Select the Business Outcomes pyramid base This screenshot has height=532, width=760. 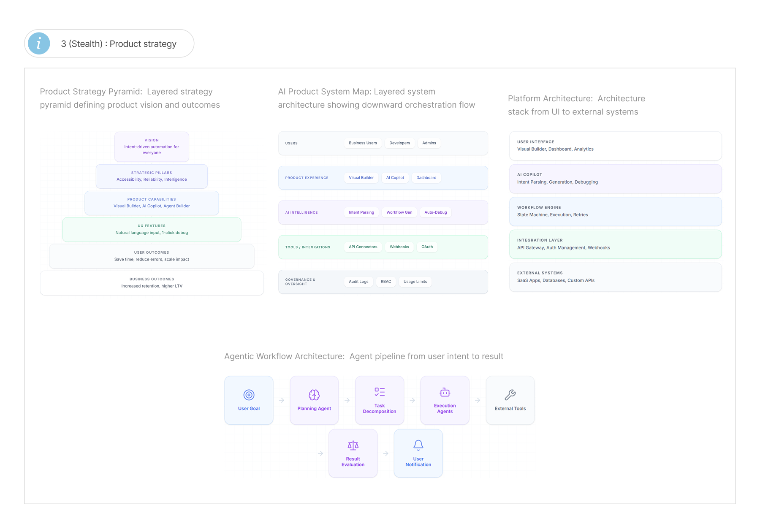point(152,283)
